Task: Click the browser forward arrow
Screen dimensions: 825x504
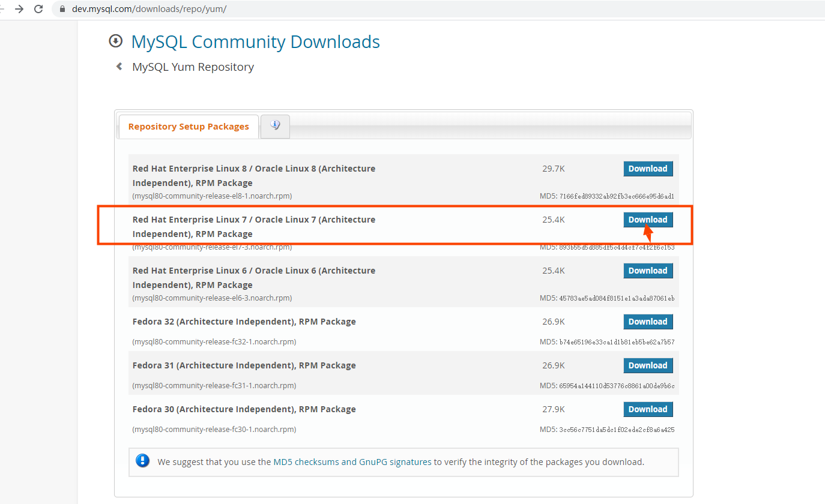Action: [x=19, y=9]
